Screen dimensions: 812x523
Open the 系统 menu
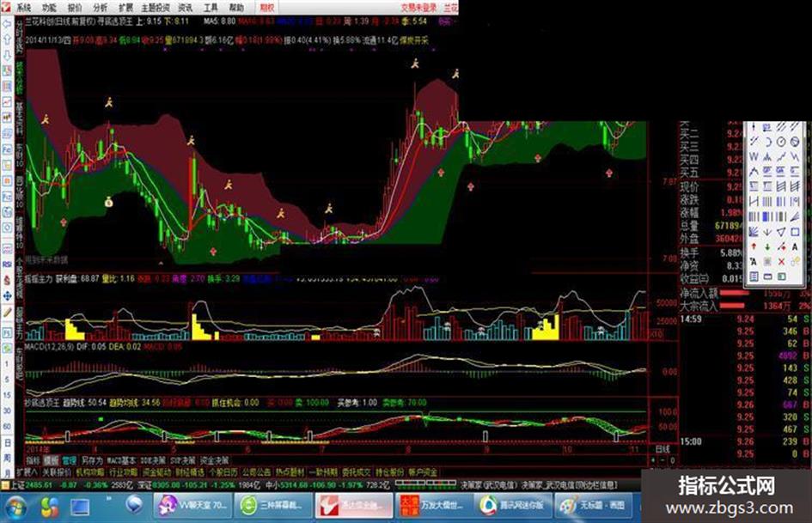(x=24, y=8)
